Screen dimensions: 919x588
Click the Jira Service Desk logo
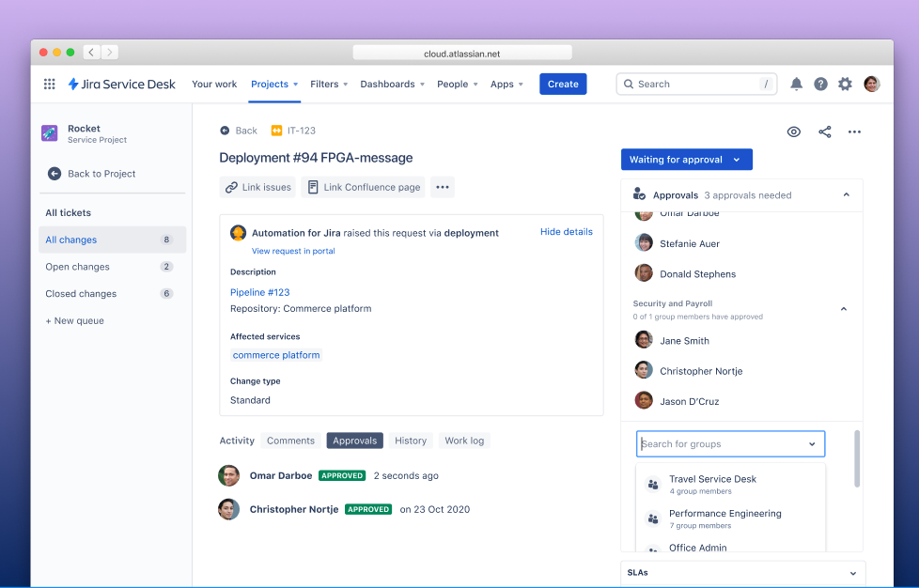tap(122, 84)
